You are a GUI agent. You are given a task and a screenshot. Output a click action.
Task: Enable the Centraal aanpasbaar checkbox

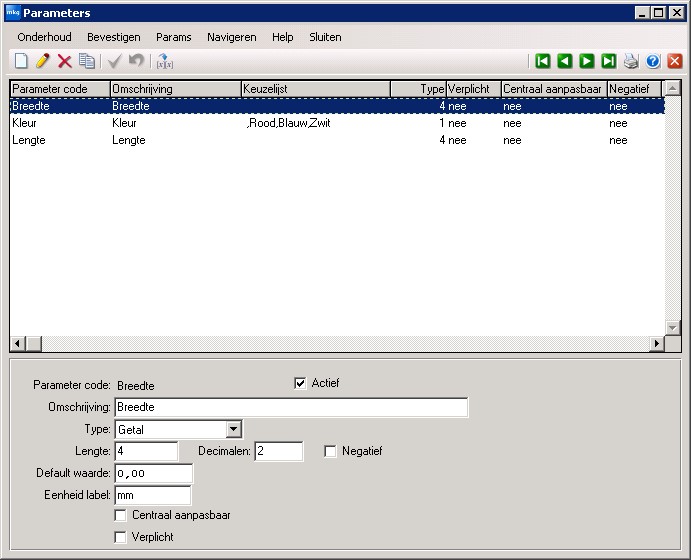(x=120, y=515)
